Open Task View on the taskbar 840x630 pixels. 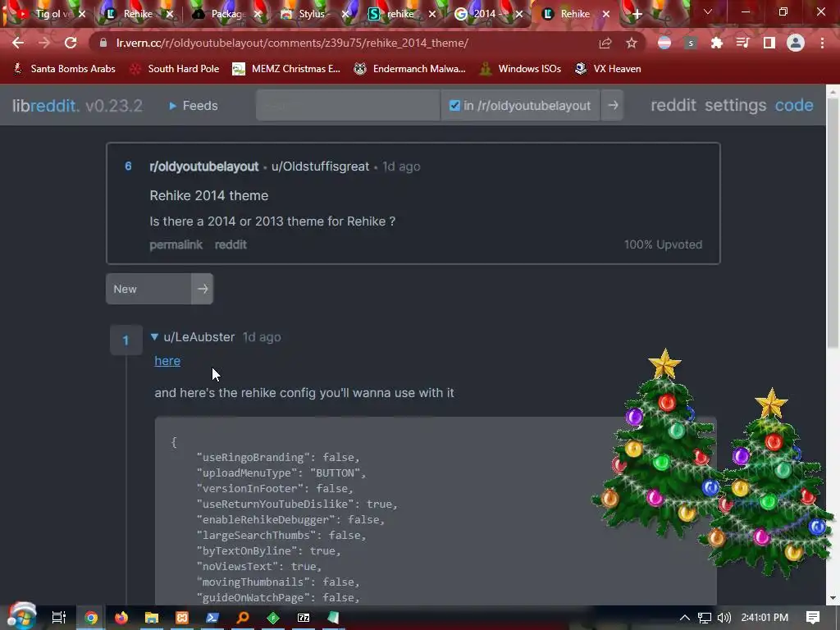pyautogui.click(x=59, y=618)
